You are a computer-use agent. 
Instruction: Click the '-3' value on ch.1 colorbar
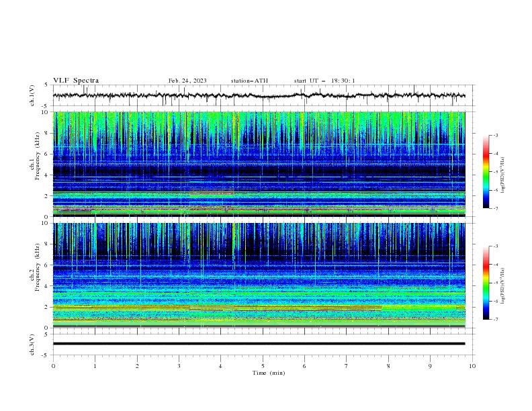pyautogui.click(x=495, y=135)
